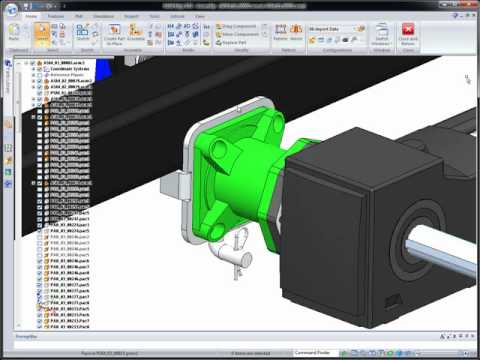Viewport: 480px width, 360px height.
Task: Switch to the Tools ribbon tab
Action: click(154, 16)
